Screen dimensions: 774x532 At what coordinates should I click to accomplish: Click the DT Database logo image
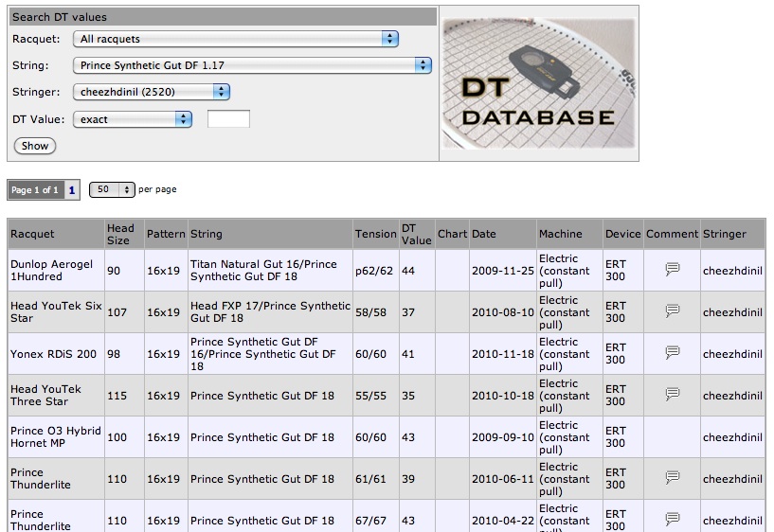point(538,83)
